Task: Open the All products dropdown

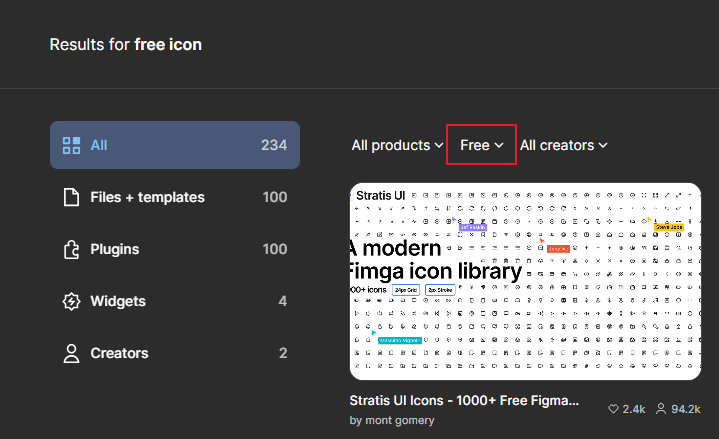Action: click(397, 145)
